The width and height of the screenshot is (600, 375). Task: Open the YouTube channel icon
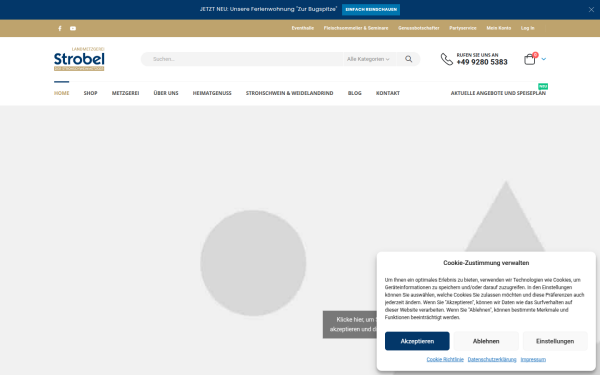pyautogui.click(x=73, y=28)
